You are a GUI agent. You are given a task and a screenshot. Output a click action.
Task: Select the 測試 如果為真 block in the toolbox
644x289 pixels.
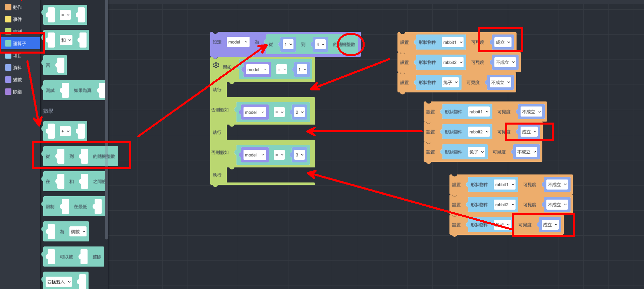coord(50,90)
